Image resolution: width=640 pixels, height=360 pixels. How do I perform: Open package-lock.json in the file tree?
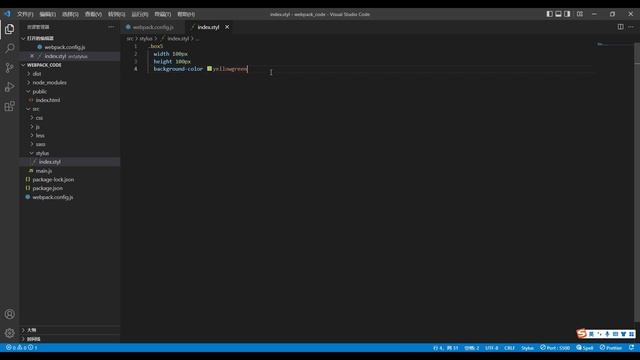tap(53, 180)
